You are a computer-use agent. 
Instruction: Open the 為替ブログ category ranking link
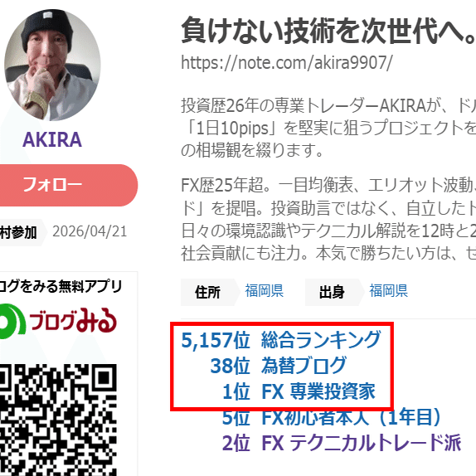tap(304, 366)
